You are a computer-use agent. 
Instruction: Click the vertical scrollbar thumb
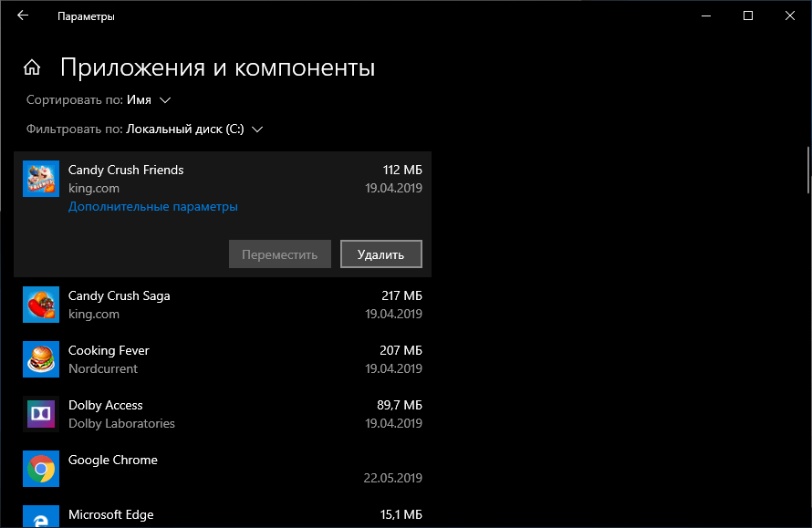[807, 170]
